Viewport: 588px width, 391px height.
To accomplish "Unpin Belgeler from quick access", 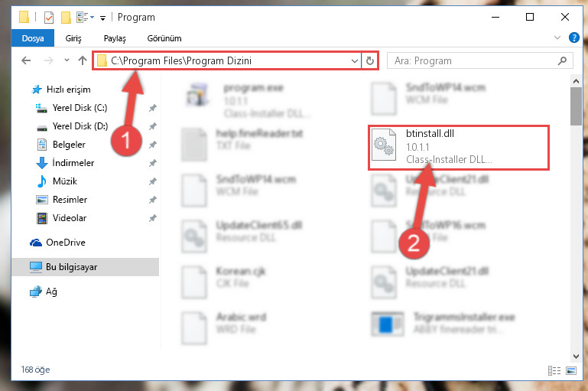I will pyautogui.click(x=153, y=145).
